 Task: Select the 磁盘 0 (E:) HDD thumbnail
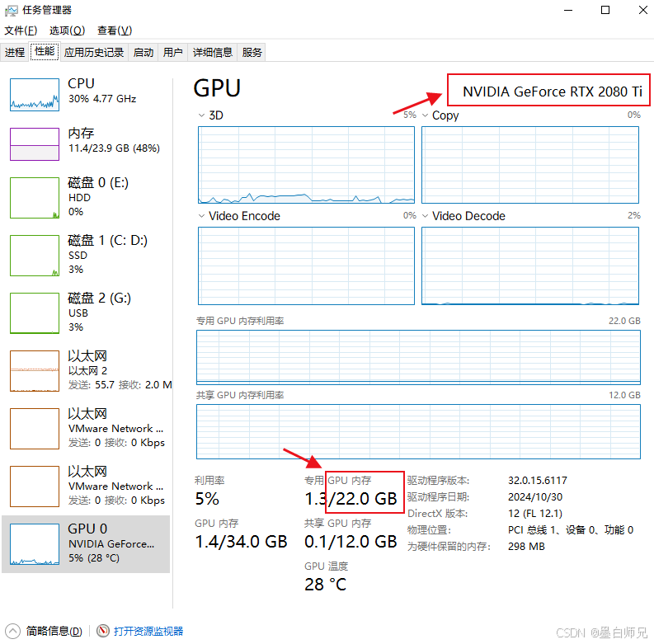pyautogui.click(x=35, y=198)
